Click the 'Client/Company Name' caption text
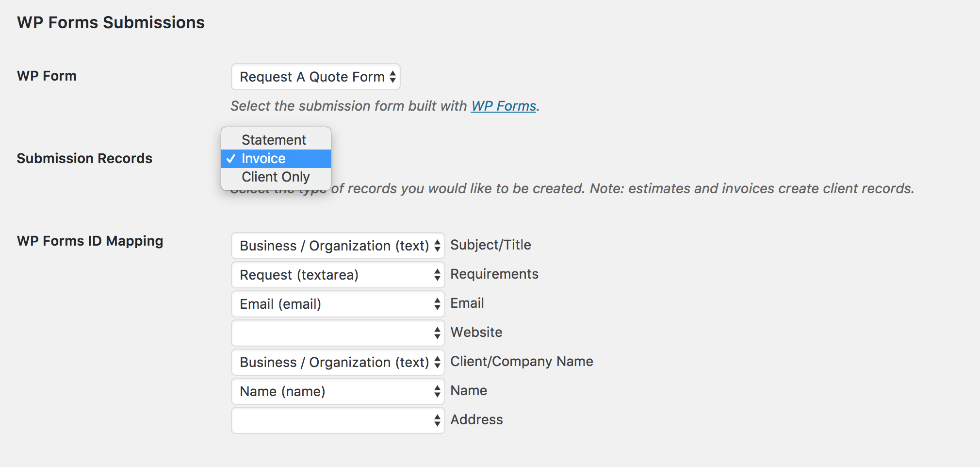Screen dimensions: 980x467 pos(522,361)
